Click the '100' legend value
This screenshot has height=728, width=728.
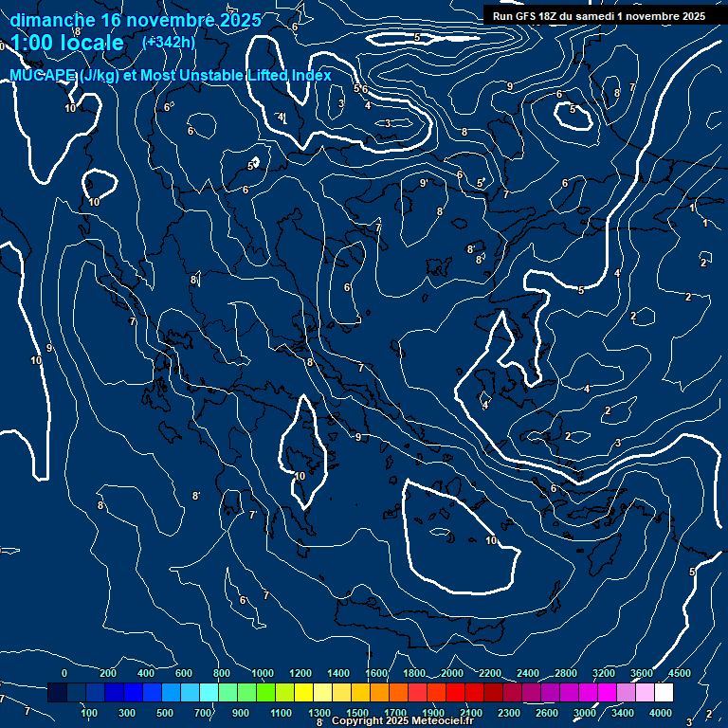[x=89, y=713]
